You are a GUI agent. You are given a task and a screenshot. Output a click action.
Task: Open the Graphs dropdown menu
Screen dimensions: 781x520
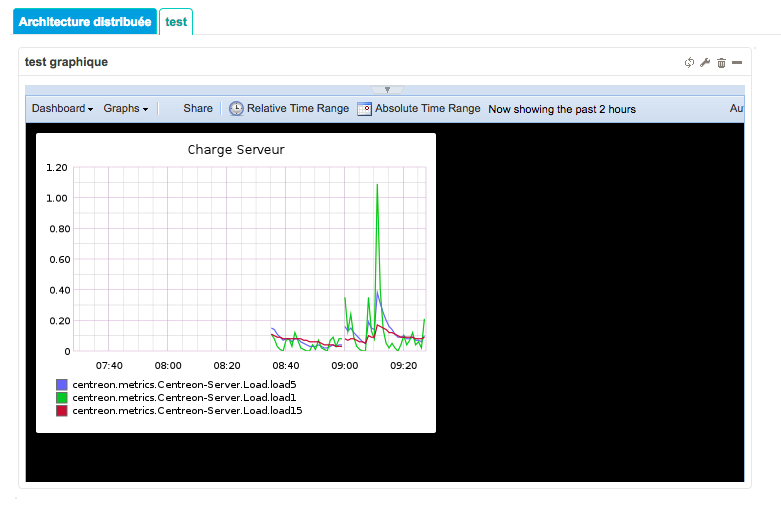pyautogui.click(x=125, y=109)
